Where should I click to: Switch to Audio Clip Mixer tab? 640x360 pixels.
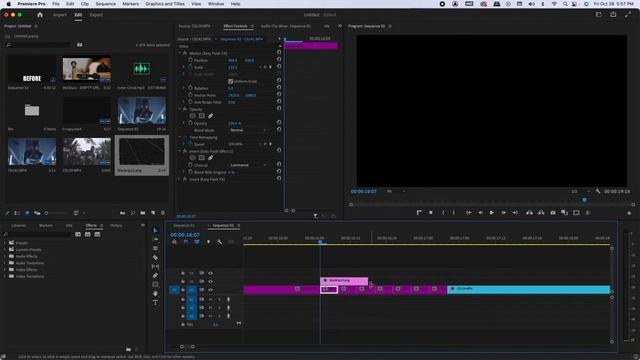(285, 26)
